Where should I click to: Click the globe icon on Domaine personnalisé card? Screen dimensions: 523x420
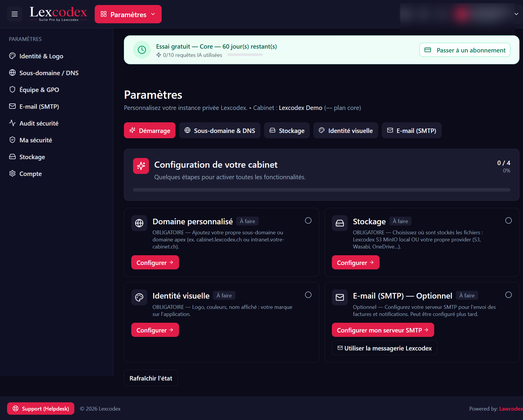click(139, 223)
